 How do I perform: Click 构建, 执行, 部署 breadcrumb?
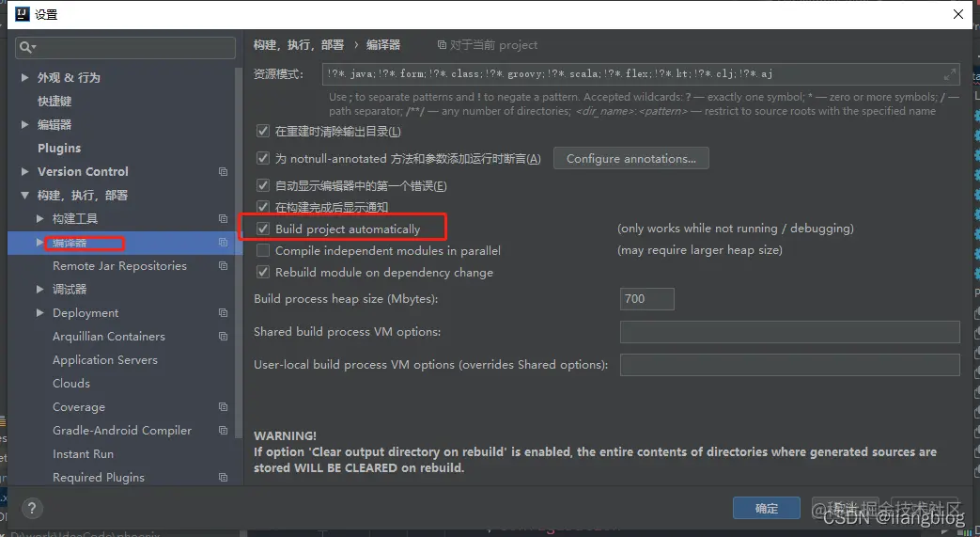point(299,45)
